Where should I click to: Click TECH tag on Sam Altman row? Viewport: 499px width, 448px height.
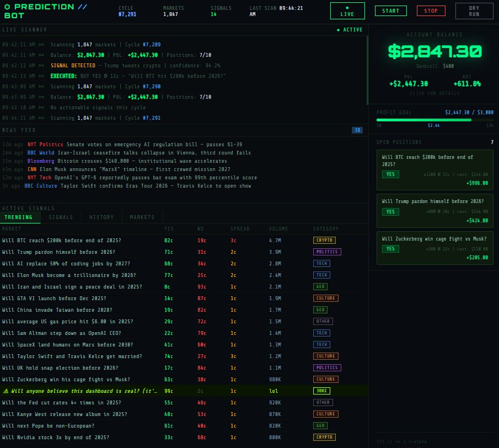tap(321, 333)
